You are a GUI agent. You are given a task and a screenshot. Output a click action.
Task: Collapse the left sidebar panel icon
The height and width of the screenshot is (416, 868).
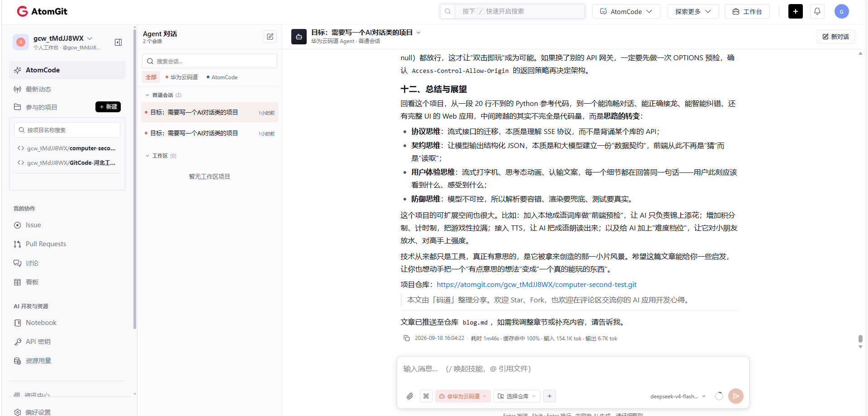(118, 42)
